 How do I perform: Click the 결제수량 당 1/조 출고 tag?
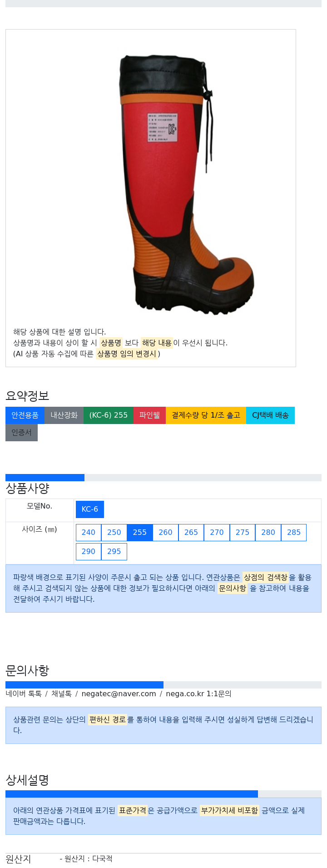click(206, 415)
